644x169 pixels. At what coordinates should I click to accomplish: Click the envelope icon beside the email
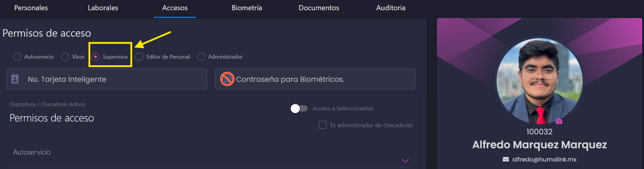(x=506, y=159)
